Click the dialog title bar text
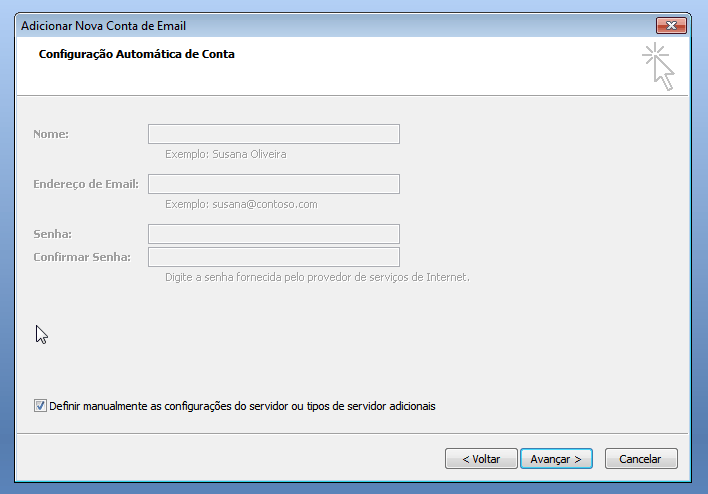Image resolution: width=708 pixels, height=494 pixels. [x=103, y=25]
